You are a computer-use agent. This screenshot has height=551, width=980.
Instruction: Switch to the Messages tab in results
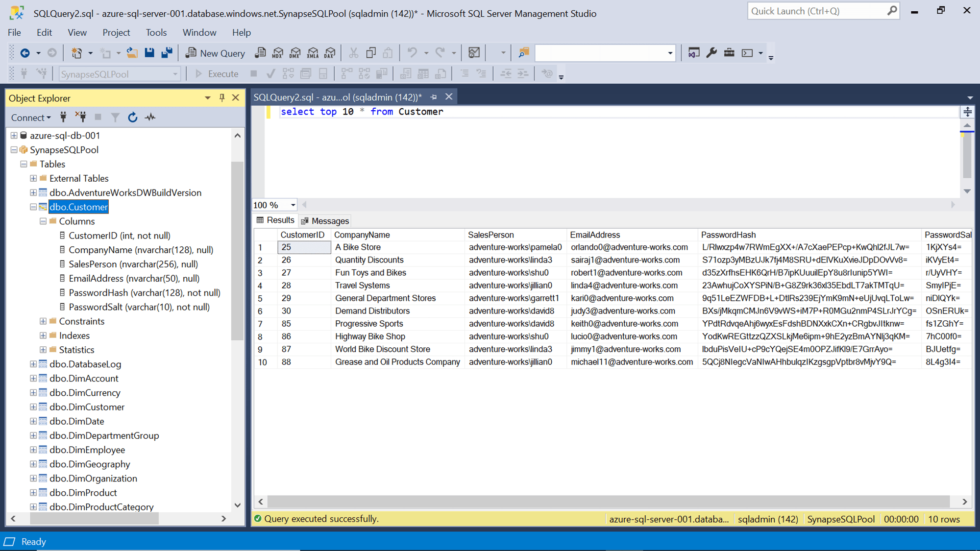(x=325, y=220)
